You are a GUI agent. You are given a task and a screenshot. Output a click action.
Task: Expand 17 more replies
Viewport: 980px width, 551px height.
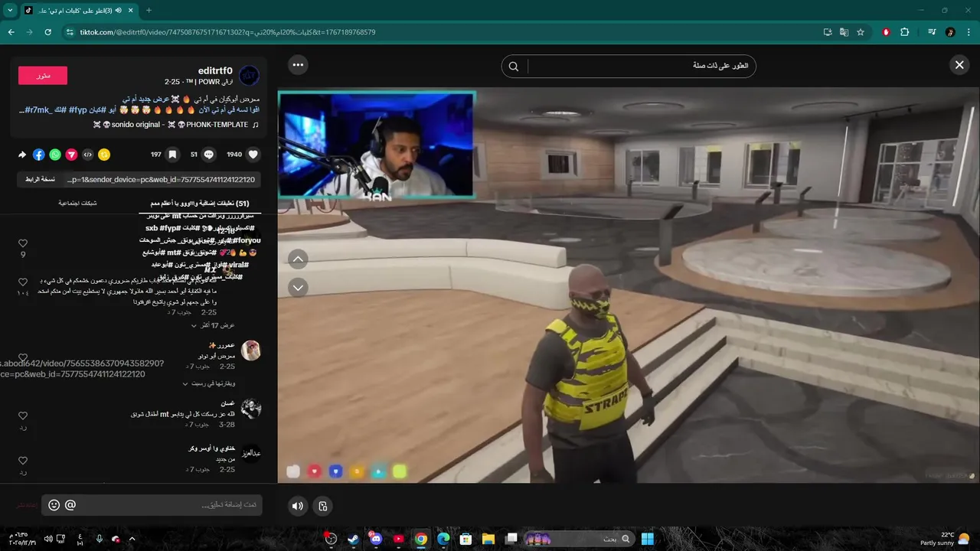point(212,325)
